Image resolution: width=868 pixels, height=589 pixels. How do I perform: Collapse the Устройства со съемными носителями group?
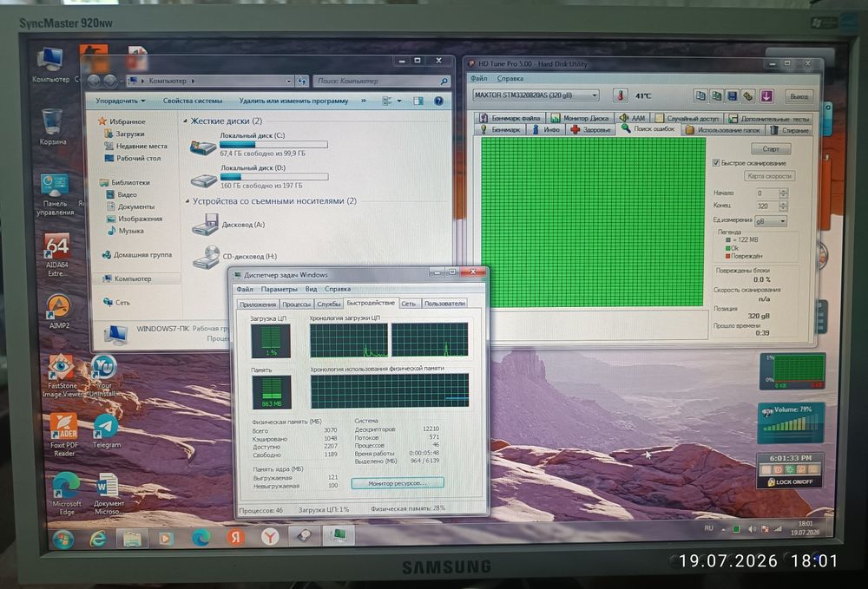click(x=187, y=201)
